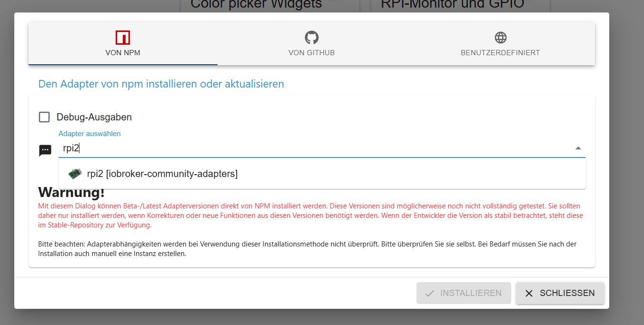The image size is (644, 325).
Task: Open the BENUTZERDEFINIERT tab
Action: 500,44
